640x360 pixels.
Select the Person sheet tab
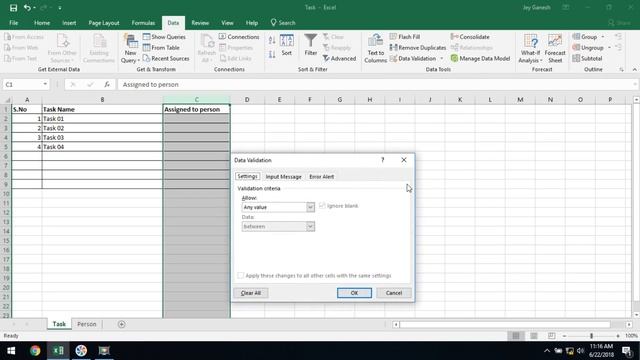click(87, 324)
